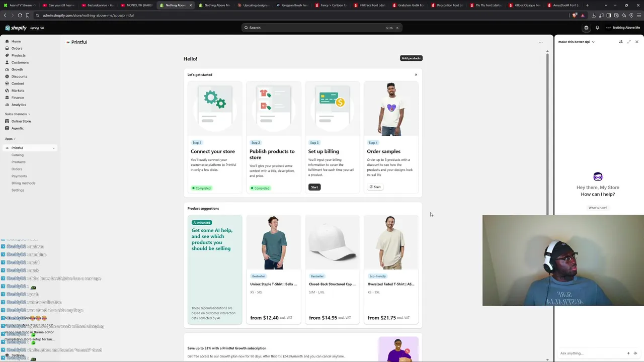Click Start for Set up billing step

pyautogui.click(x=314, y=187)
